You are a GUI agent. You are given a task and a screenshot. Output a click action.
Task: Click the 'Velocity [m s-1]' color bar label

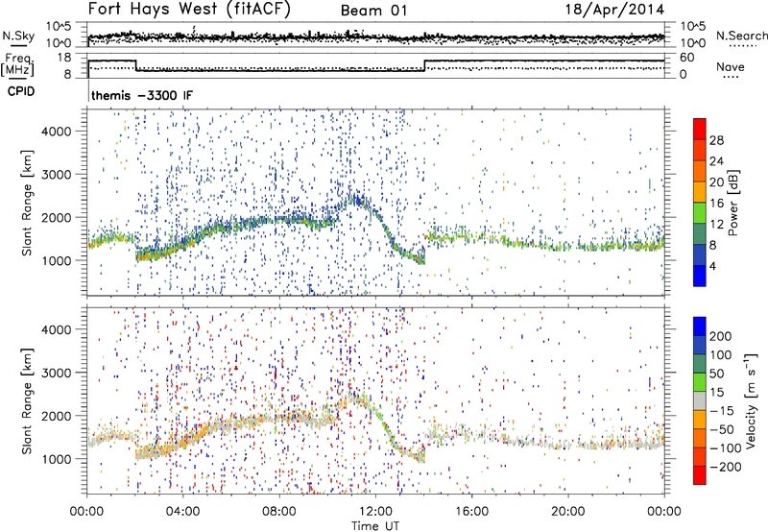tap(751, 400)
